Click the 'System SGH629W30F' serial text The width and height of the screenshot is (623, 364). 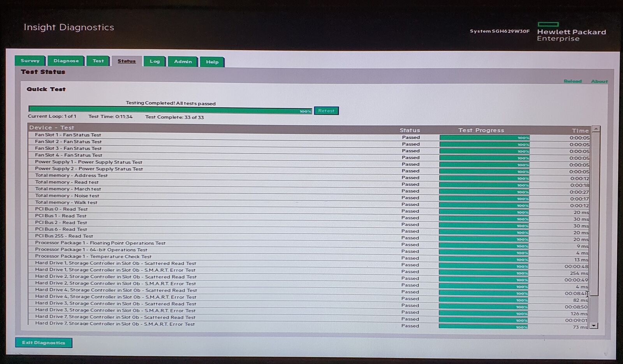[500, 31]
